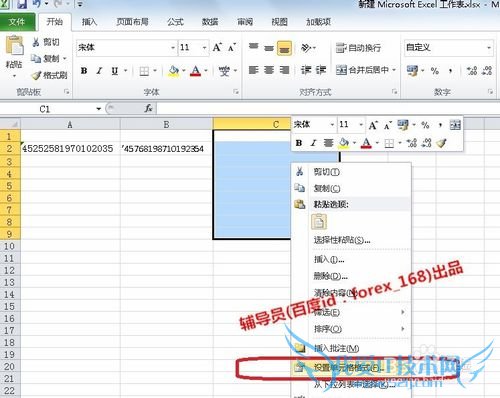500x398 pixels.
Task: Select column A header
Action: coord(70,124)
